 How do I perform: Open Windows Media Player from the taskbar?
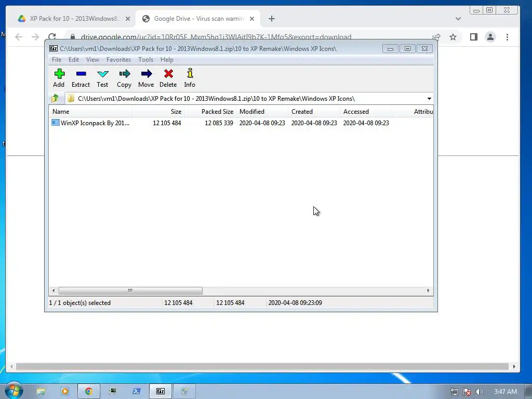[x=65, y=392]
